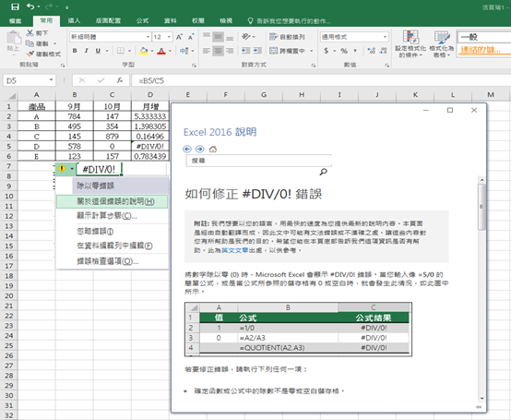Click the Copy (複製) icon
The height and width of the screenshot is (420, 511).
[x=30, y=43]
